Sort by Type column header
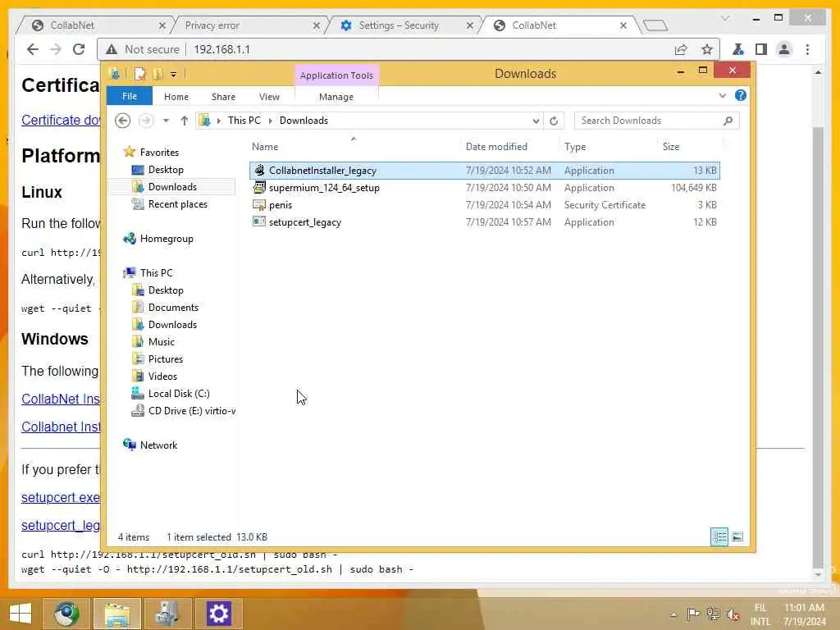This screenshot has height=630, width=840. (575, 146)
